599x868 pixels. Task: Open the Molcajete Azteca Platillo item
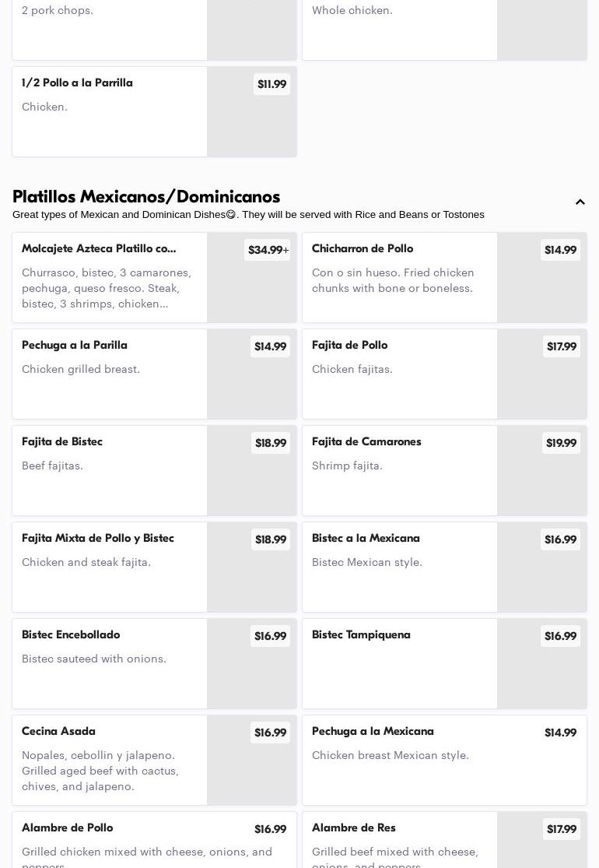(x=99, y=249)
